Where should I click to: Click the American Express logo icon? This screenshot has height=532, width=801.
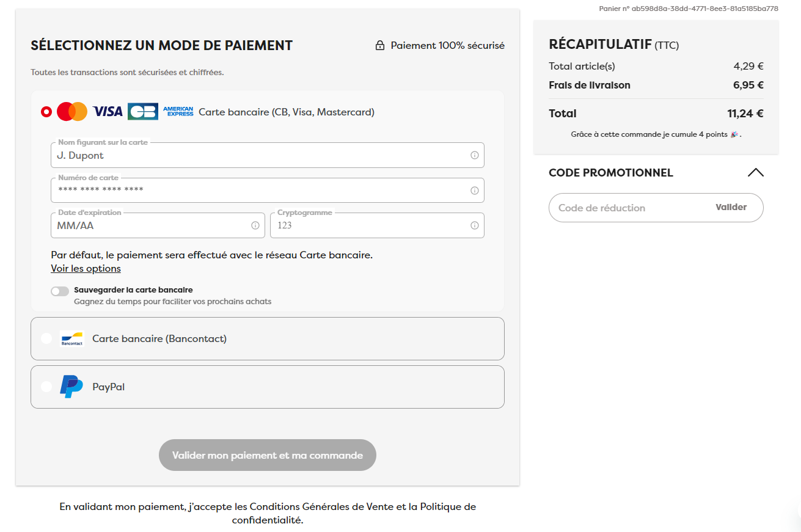178,112
